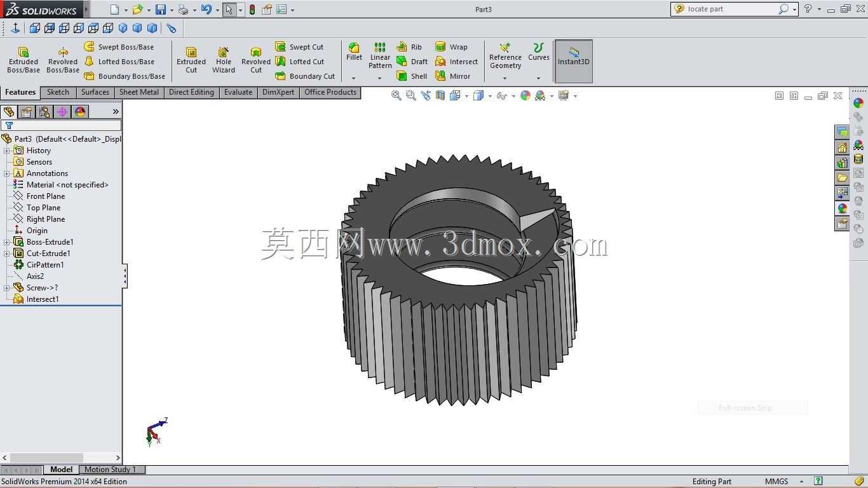This screenshot has width=868, height=488.
Task: Select the Direct Editing tab
Action: tap(191, 93)
